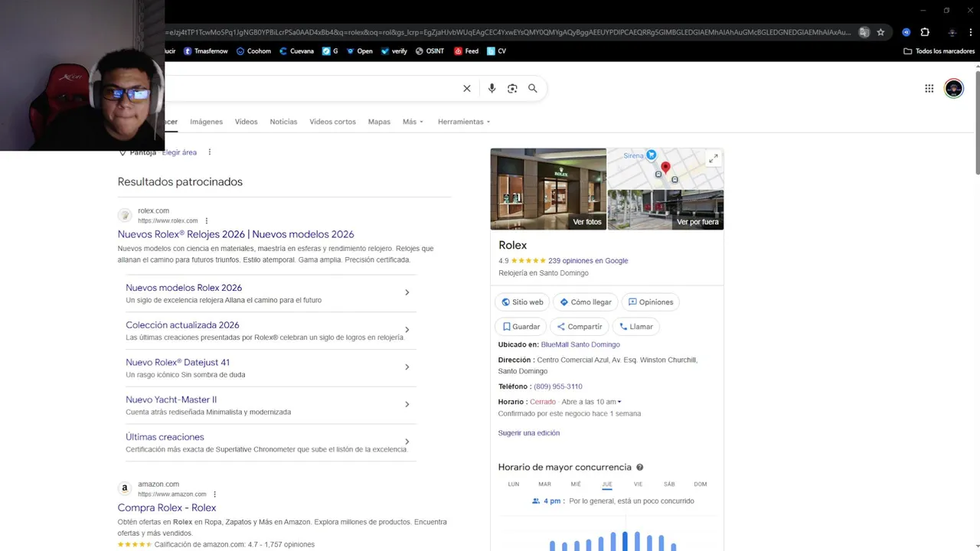Open the G bookmark
Viewport: 980px width, 551px height.
coord(330,51)
